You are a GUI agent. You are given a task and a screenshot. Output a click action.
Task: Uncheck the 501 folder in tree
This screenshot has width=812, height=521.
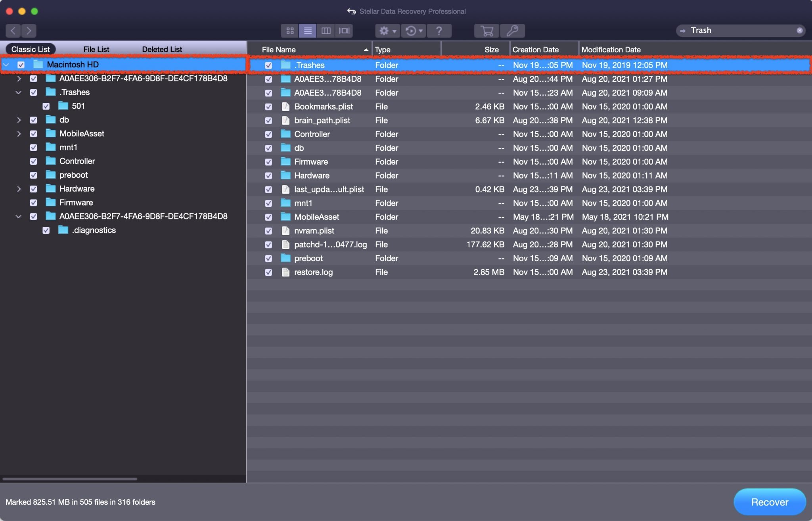(x=46, y=106)
